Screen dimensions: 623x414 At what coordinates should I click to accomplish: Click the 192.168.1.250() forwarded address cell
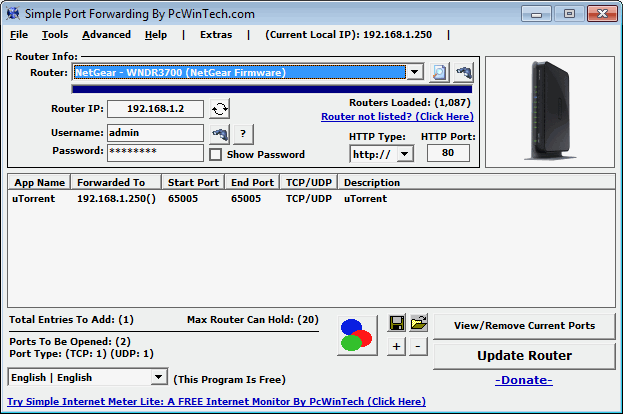[116, 199]
